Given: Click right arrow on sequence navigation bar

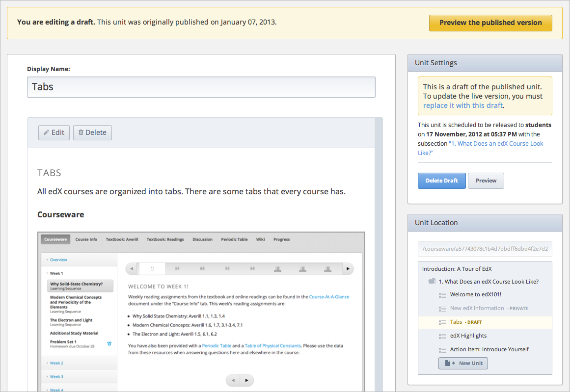Looking at the screenshot, I should 348,269.
